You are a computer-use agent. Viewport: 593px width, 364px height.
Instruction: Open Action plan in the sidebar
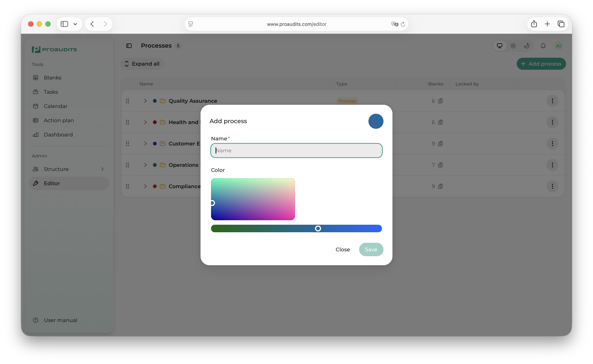[69, 120]
